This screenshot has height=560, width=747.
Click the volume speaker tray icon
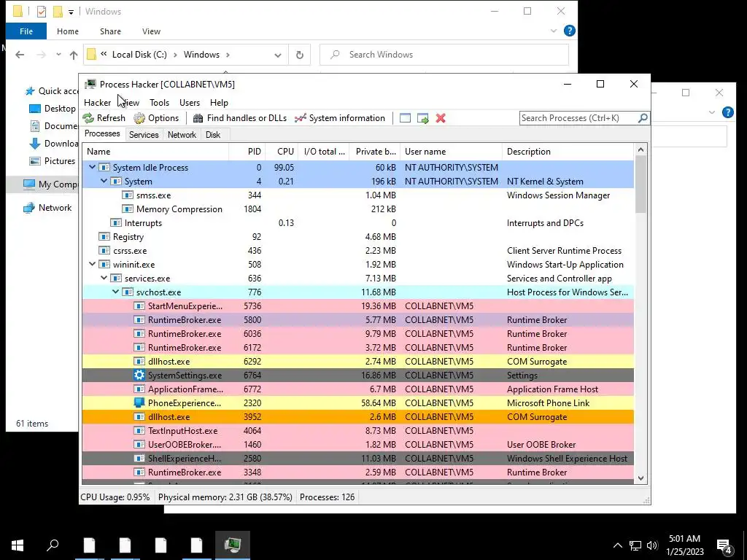652,545
